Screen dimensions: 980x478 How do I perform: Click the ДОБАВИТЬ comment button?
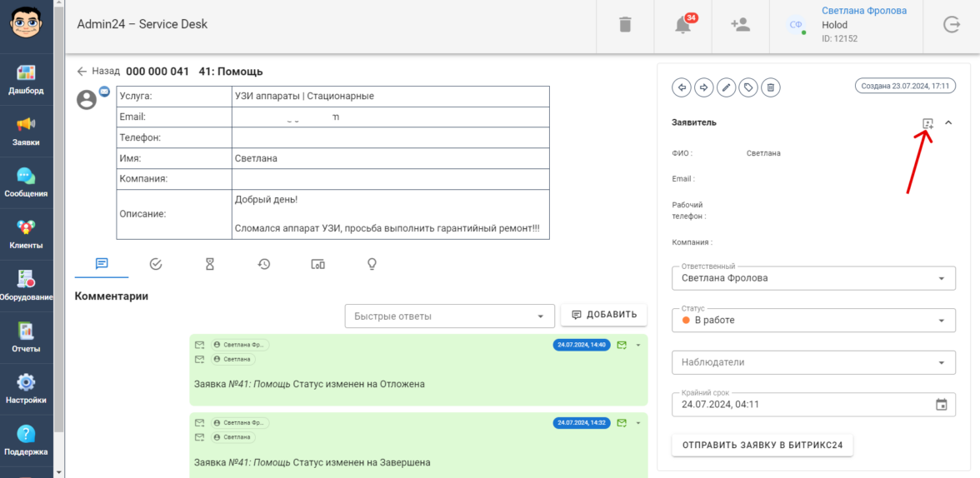pyautogui.click(x=604, y=315)
